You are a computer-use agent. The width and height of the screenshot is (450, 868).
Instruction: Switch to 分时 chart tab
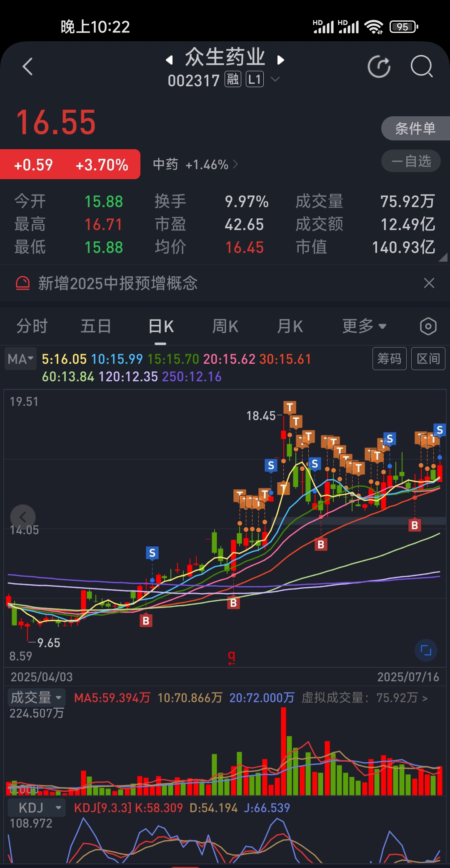click(x=32, y=326)
